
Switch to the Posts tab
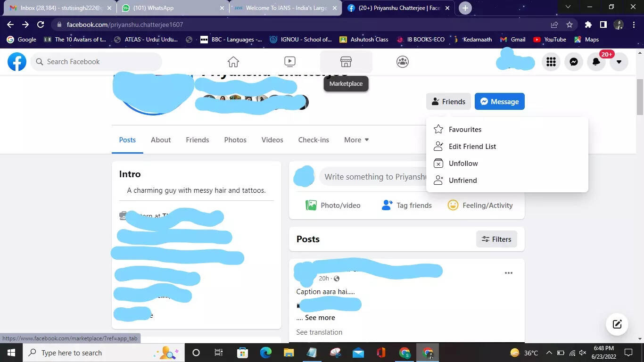coord(127,140)
